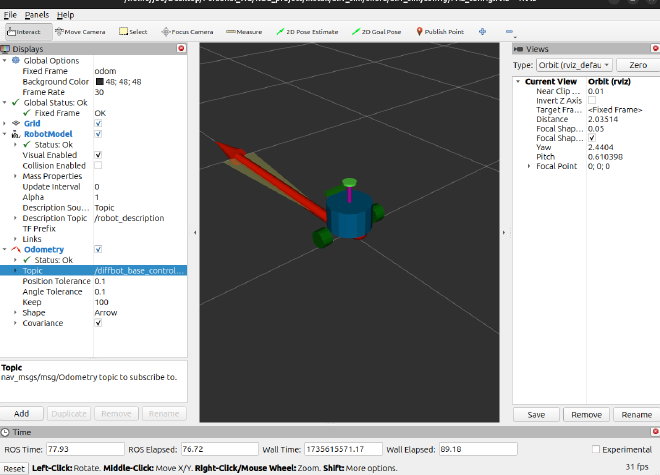Screen dimensions: 660x475
Task: Click the ROS Time field
Action: coord(85,449)
